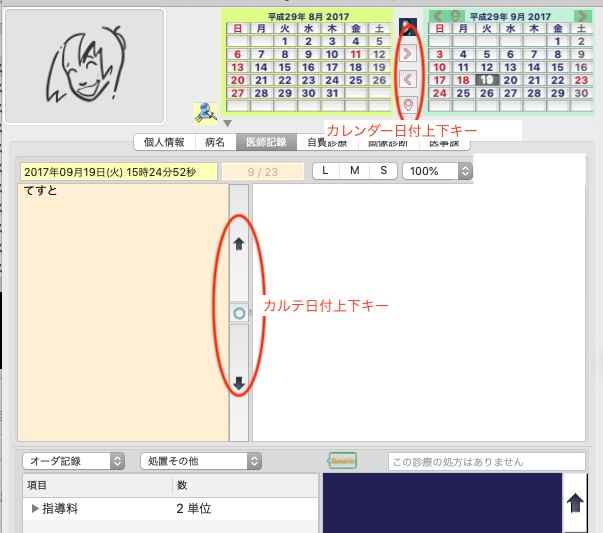The width and height of the screenshot is (603, 533).
Task: Select the S size option
Action: click(x=382, y=171)
